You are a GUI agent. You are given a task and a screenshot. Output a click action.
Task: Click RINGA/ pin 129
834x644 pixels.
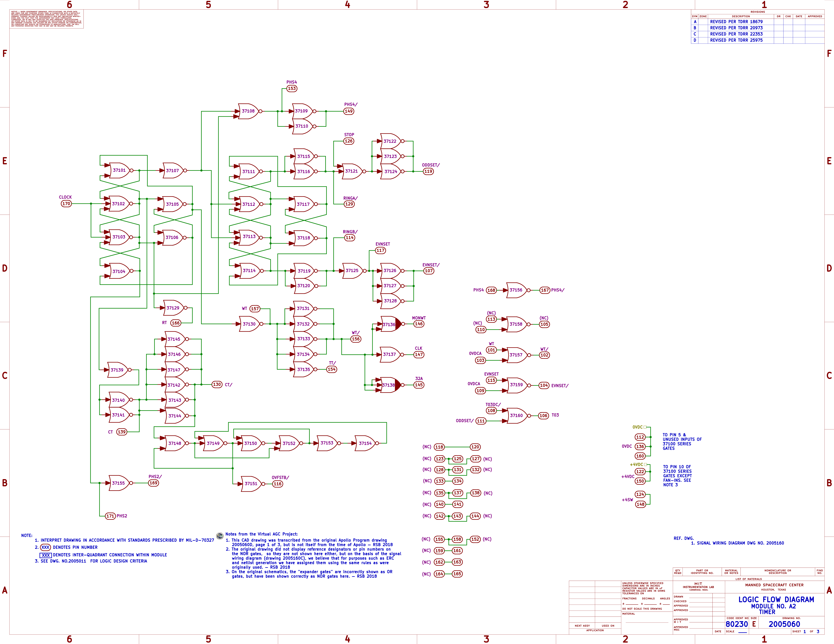tap(349, 204)
